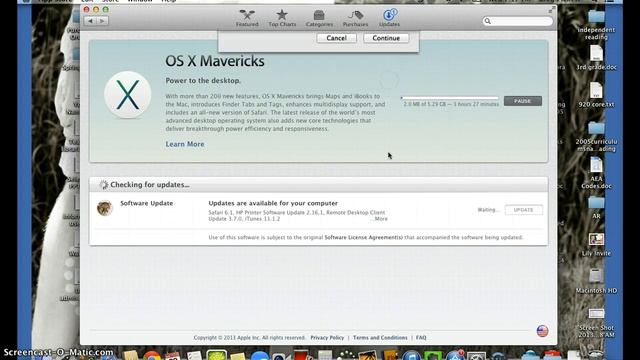
Task: Open the Terms and Conditions link
Action: click(x=380, y=338)
